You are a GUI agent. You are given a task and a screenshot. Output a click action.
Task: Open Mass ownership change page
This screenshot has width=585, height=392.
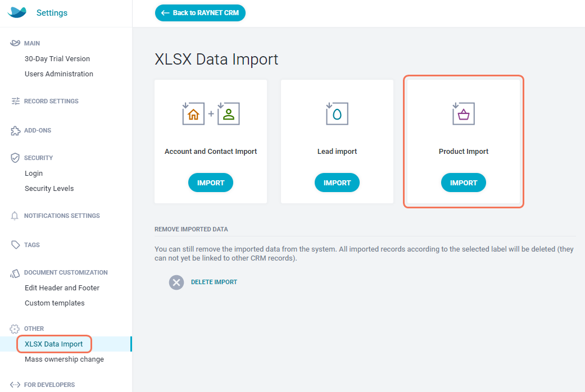point(64,359)
